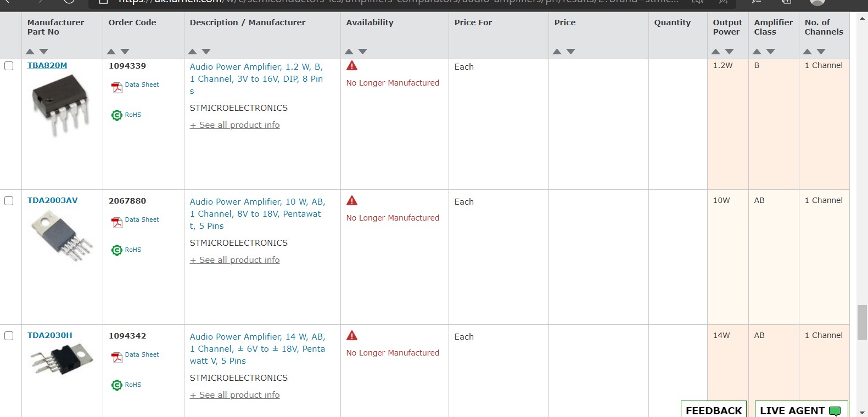Viewport: 868px width, 417px height.
Task: Click the Data Sheet text link for TDA2003AV
Action: click(142, 219)
